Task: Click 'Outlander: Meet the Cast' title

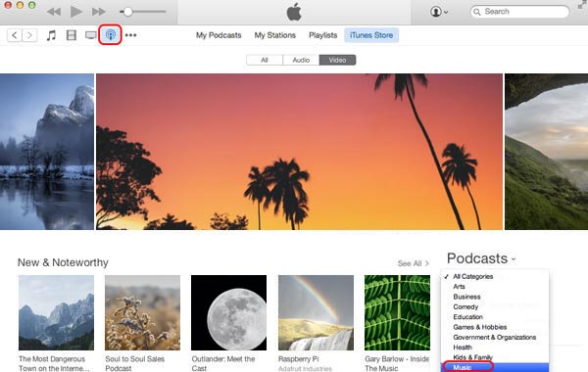Action: tap(223, 363)
